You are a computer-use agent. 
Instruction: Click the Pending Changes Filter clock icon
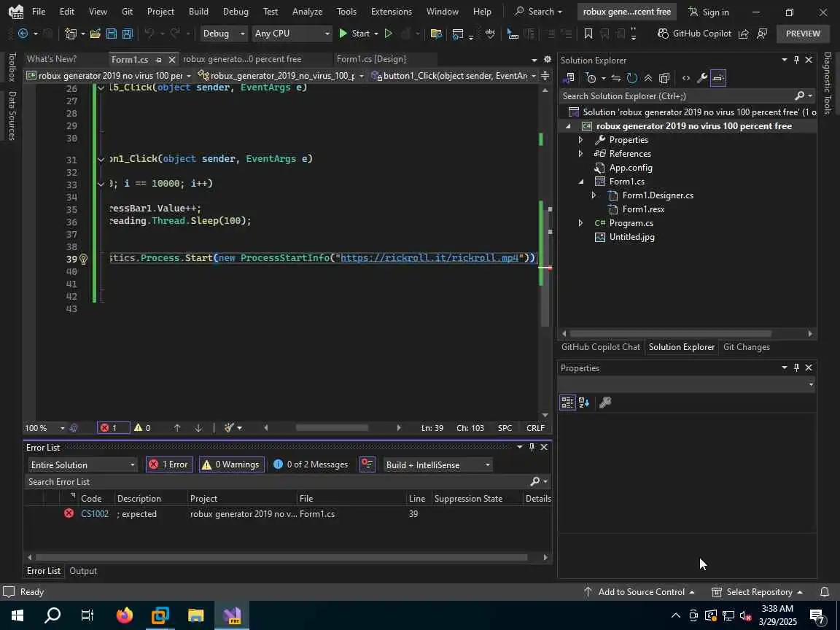[x=591, y=78]
